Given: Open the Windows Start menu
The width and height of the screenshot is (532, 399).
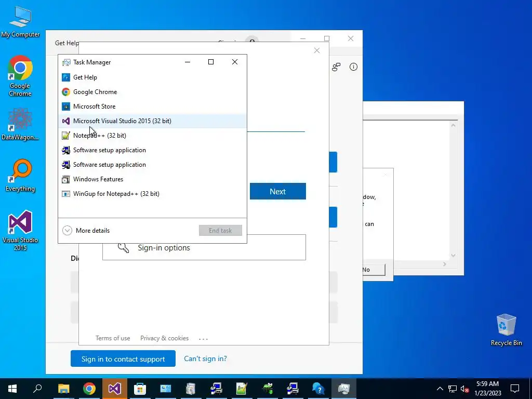Looking at the screenshot, I should click(12, 389).
